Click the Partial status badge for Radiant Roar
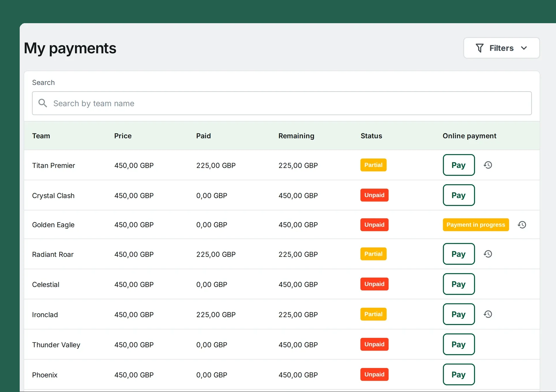This screenshot has width=556, height=392. (x=374, y=254)
